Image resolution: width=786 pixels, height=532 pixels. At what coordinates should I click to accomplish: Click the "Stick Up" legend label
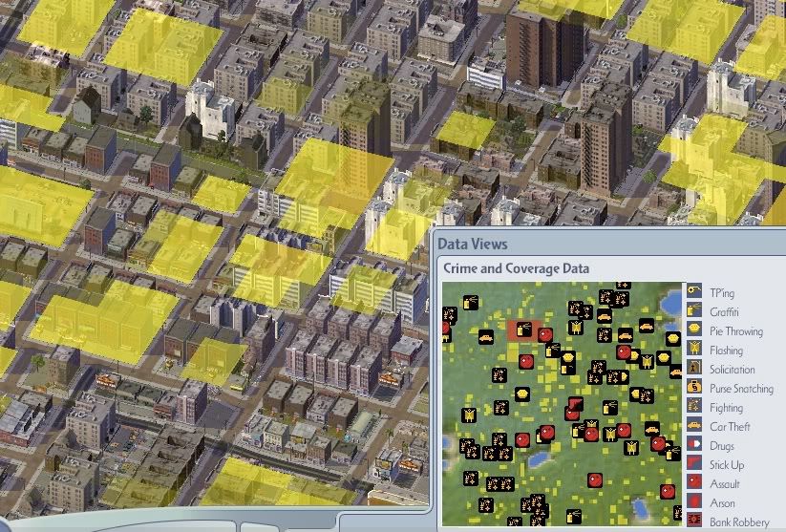[727, 465]
